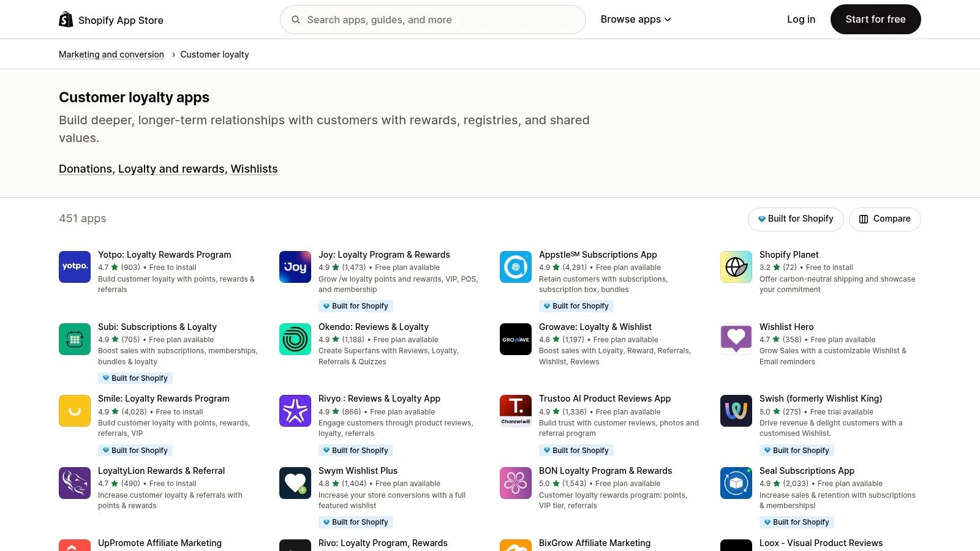Open the Yotpo app icon

tap(75, 267)
